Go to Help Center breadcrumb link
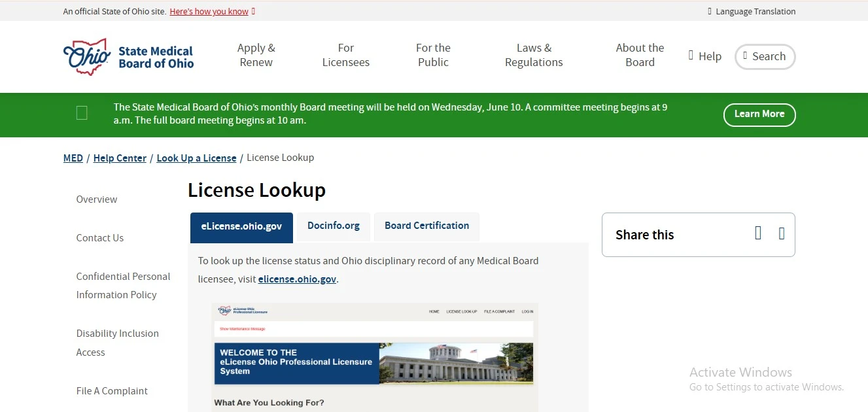Image resolution: width=868 pixels, height=412 pixels. pyautogui.click(x=120, y=158)
